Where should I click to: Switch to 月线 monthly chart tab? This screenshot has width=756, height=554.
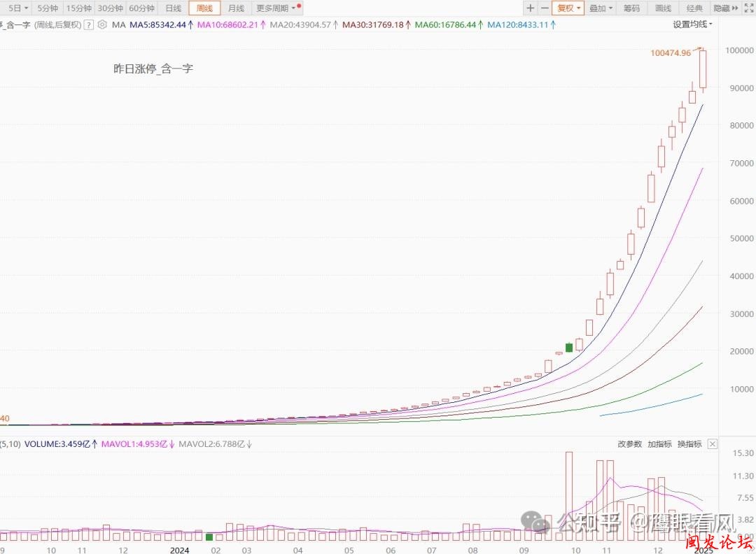coord(237,8)
